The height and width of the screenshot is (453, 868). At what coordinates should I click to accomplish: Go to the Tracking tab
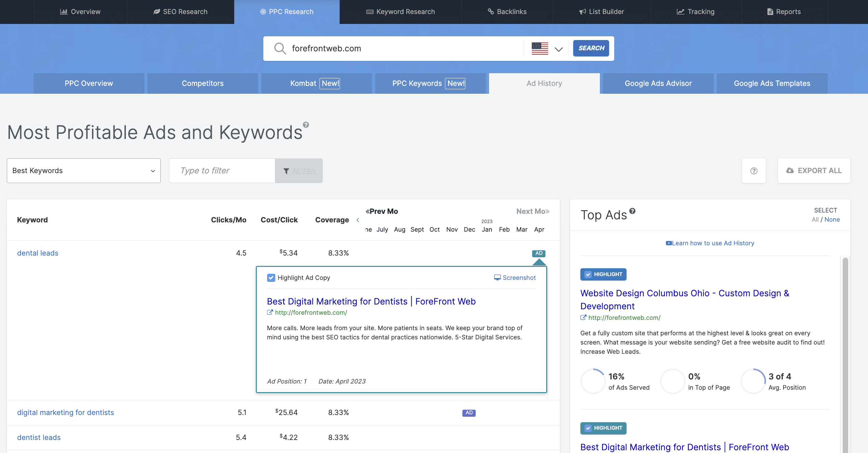[696, 12]
